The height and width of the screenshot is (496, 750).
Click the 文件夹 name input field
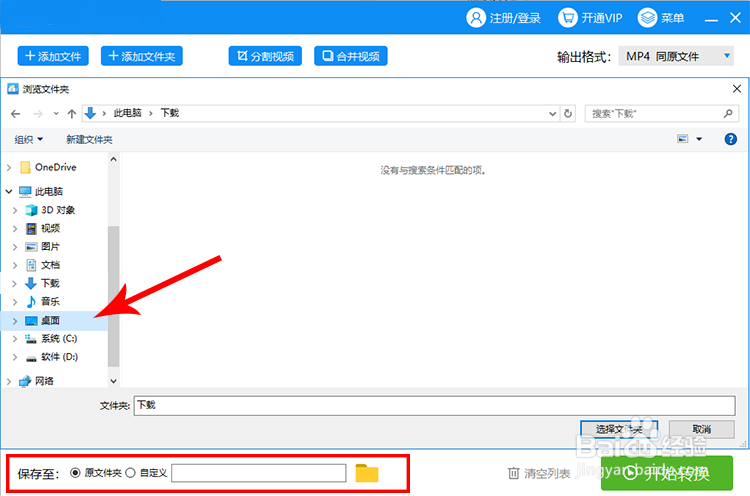tap(434, 406)
